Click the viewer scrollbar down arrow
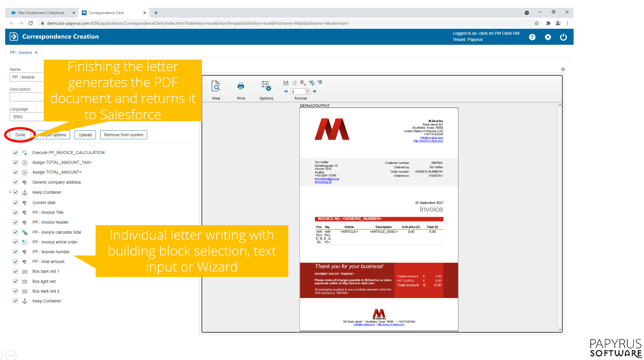This screenshot has width=644, height=360. tap(560, 330)
